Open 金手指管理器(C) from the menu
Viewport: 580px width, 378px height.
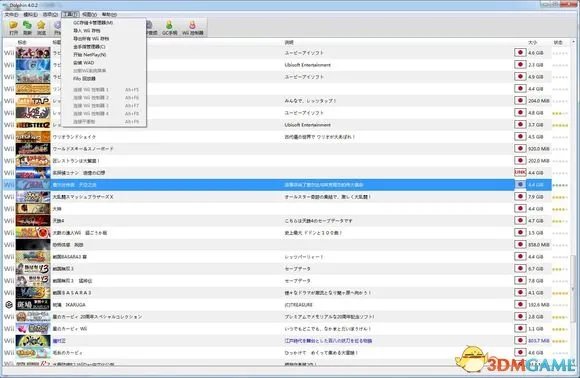coord(104,47)
